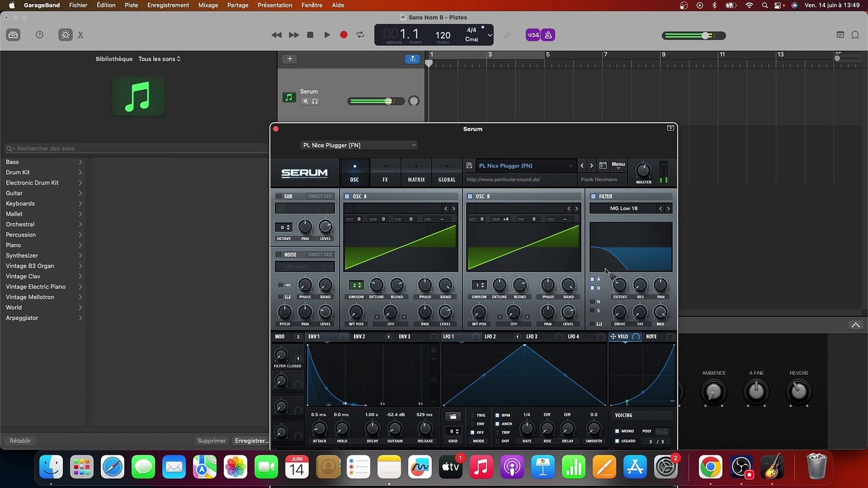Click the red Record button

click(344, 35)
